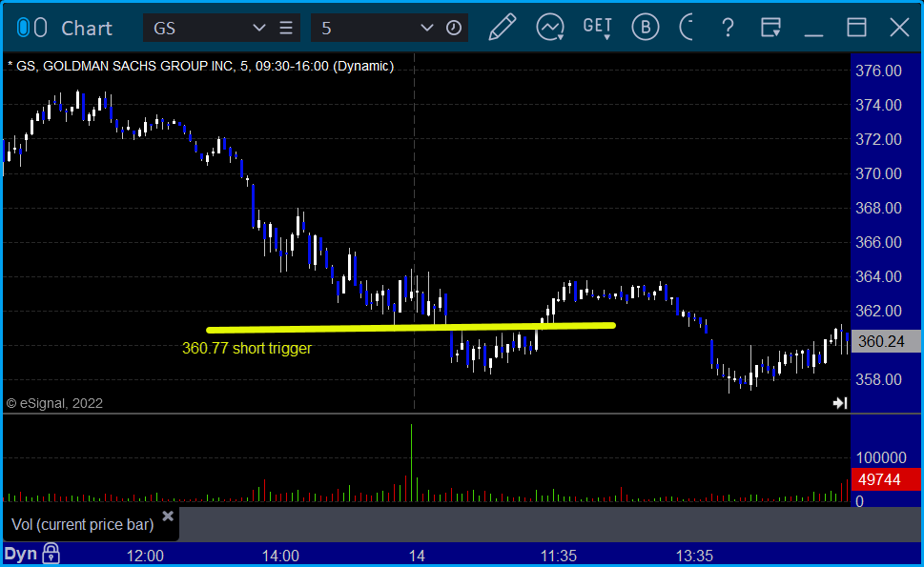Click the yellow short trigger line

point(411,328)
